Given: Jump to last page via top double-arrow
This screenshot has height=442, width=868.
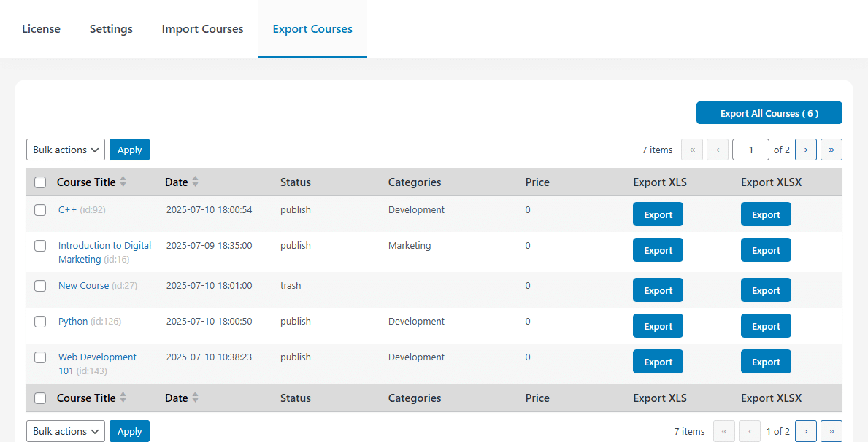Looking at the screenshot, I should pyautogui.click(x=831, y=150).
